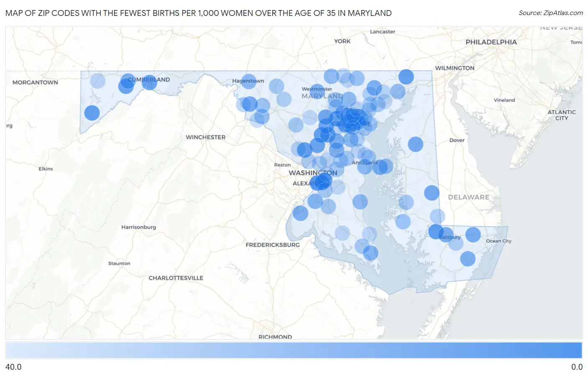Click the YORK city label
The height and width of the screenshot is (376, 588).
coord(342,41)
